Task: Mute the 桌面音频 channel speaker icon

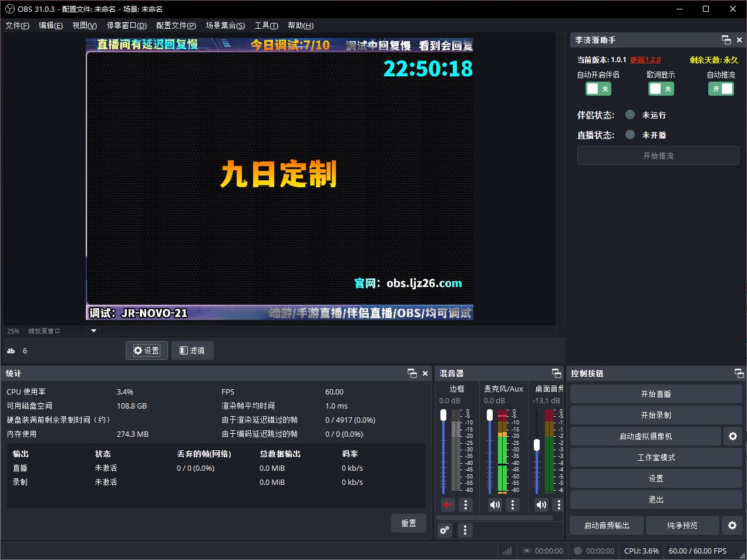Action: click(541, 504)
